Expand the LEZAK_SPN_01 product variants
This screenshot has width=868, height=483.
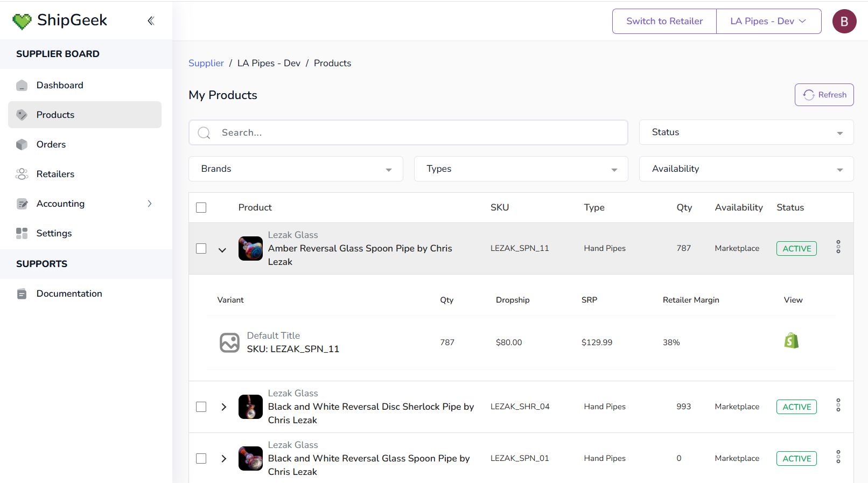pyautogui.click(x=224, y=459)
